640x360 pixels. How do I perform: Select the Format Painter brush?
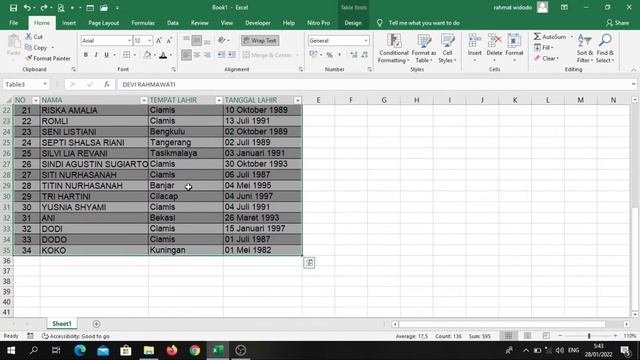click(x=29, y=58)
